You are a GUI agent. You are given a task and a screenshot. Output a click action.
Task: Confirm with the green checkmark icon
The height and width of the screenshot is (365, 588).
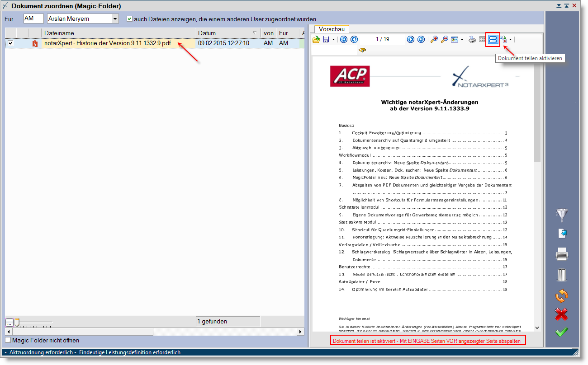(x=561, y=332)
